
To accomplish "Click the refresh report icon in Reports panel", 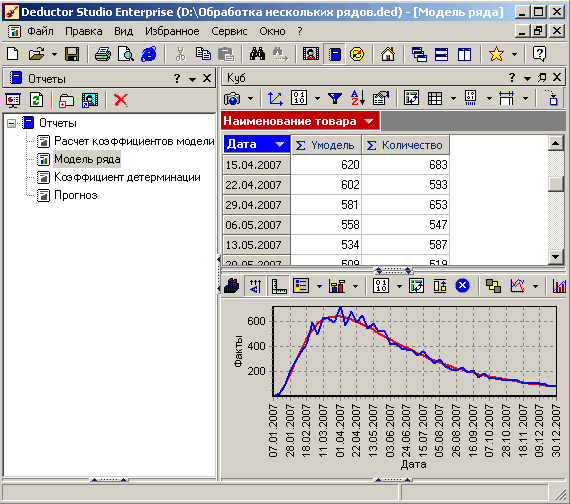I will pyautogui.click(x=36, y=100).
